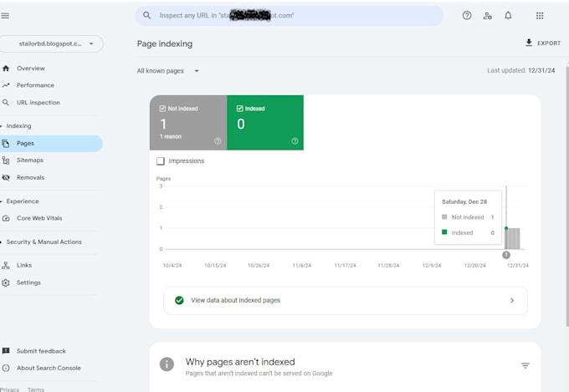Screen dimensions: 569x392
Task: Click the page vertical scrollbar
Action: click(566, 196)
